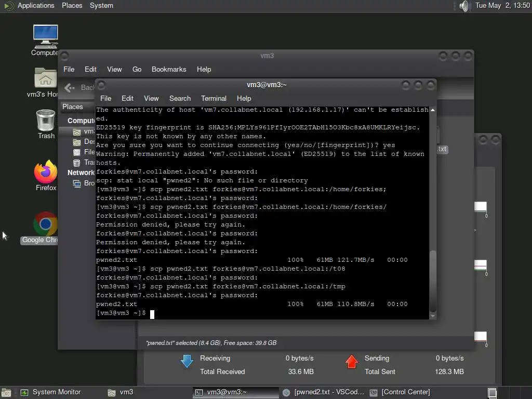Switch to pwned2.txt VSCode taskbar button
This screenshot has height=399, width=532.
(x=323, y=393)
